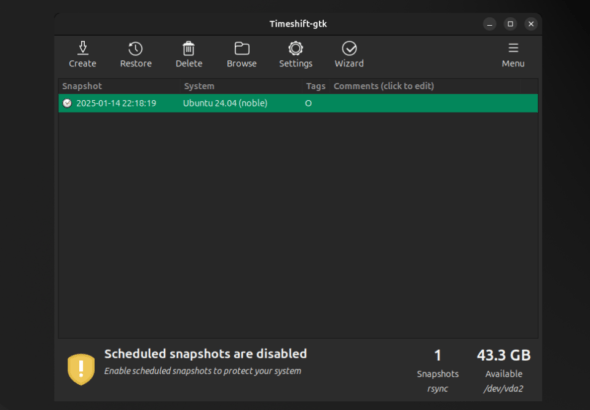This screenshot has height=410, width=590.
Task: Delete the selected snapshot via trash icon
Action: (189, 55)
